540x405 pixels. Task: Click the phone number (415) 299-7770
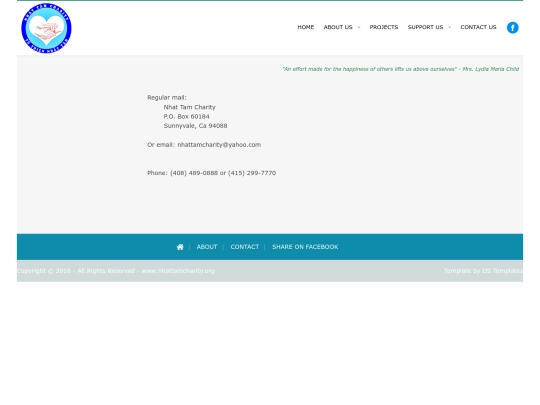click(252, 173)
